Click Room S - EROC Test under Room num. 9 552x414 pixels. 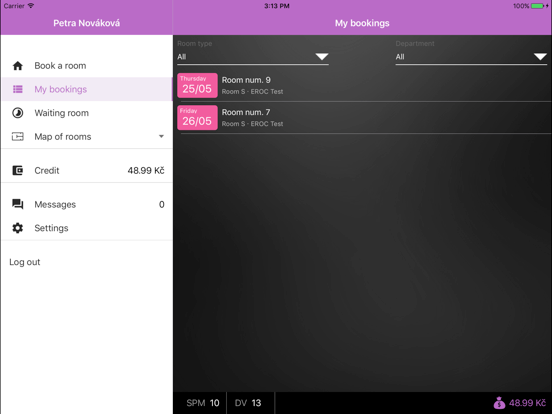coord(252,92)
